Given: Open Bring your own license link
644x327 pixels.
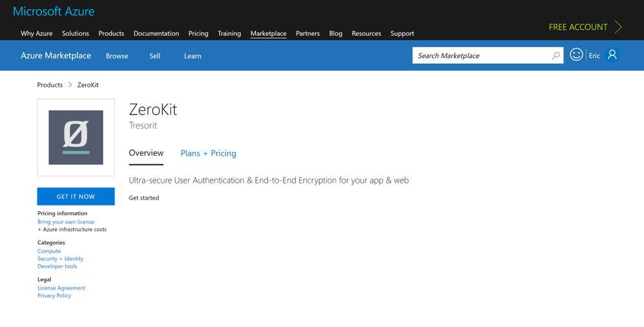Looking at the screenshot, I should pos(66,222).
